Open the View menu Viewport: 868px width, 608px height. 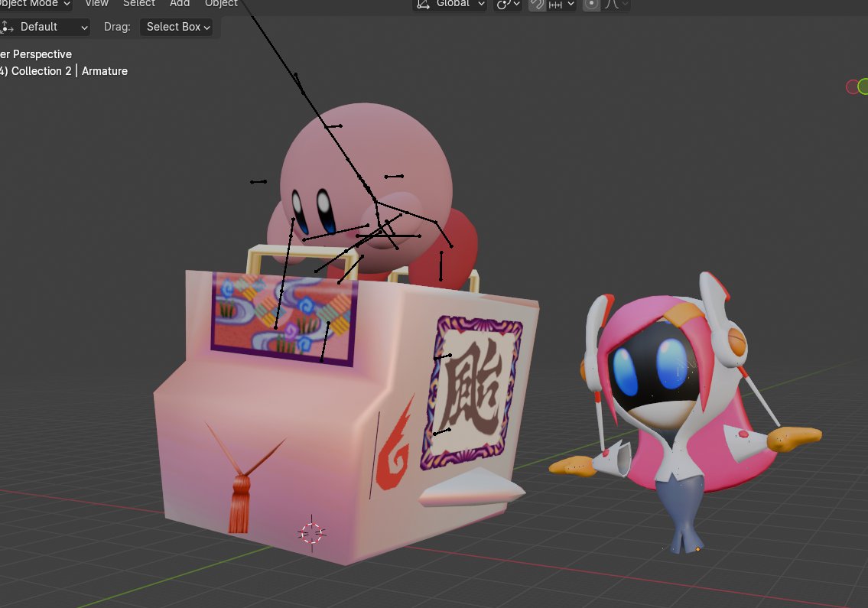[97, 3]
